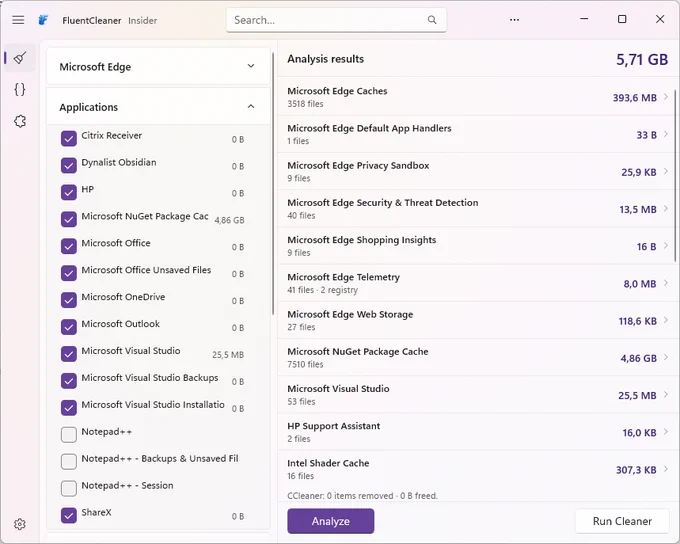Click the left panel vertical scrollbar
Image resolution: width=680 pixels, height=544 pixels.
(x=273, y=184)
